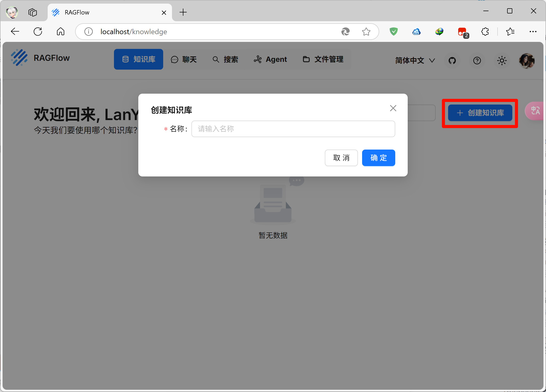Click the 取消 button
Image resolution: width=546 pixels, height=392 pixels.
tap(341, 158)
